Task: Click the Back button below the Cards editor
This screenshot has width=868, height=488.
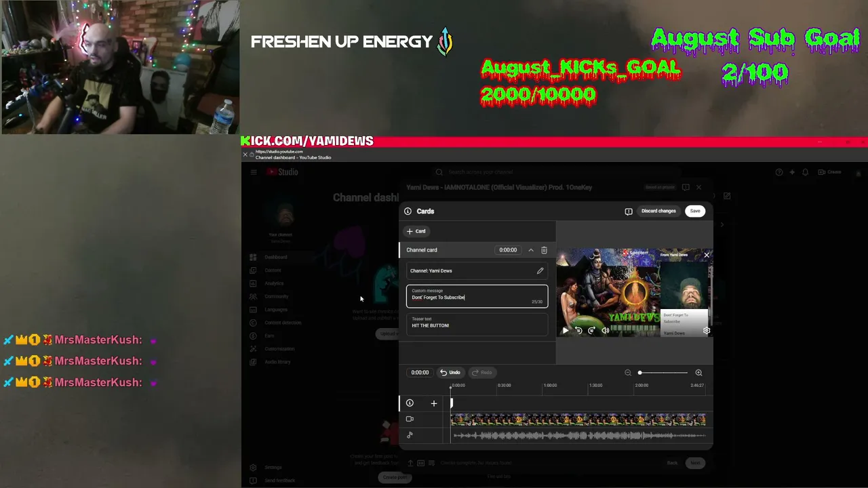Action: [672, 463]
